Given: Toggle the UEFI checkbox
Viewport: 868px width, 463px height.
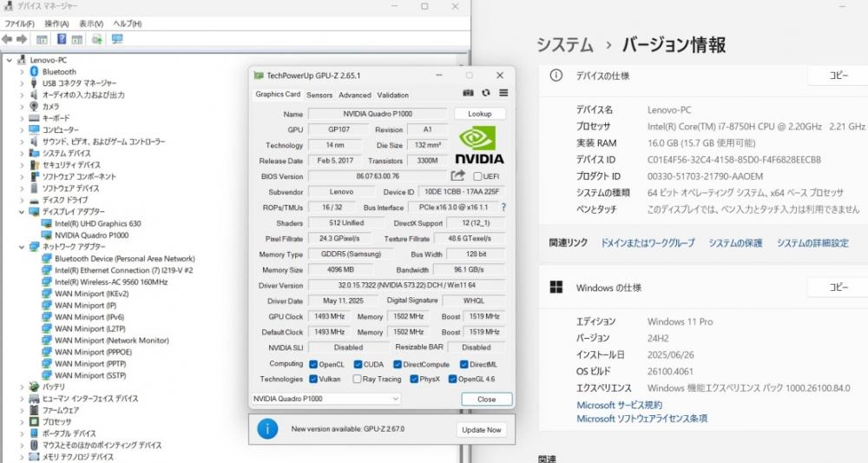Looking at the screenshot, I should (477, 176).
